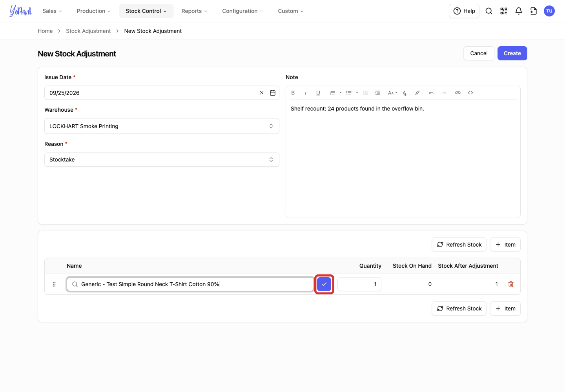Clear the Issue Date value
Viewport: 565px width, 392px height.
coord(262,93)
